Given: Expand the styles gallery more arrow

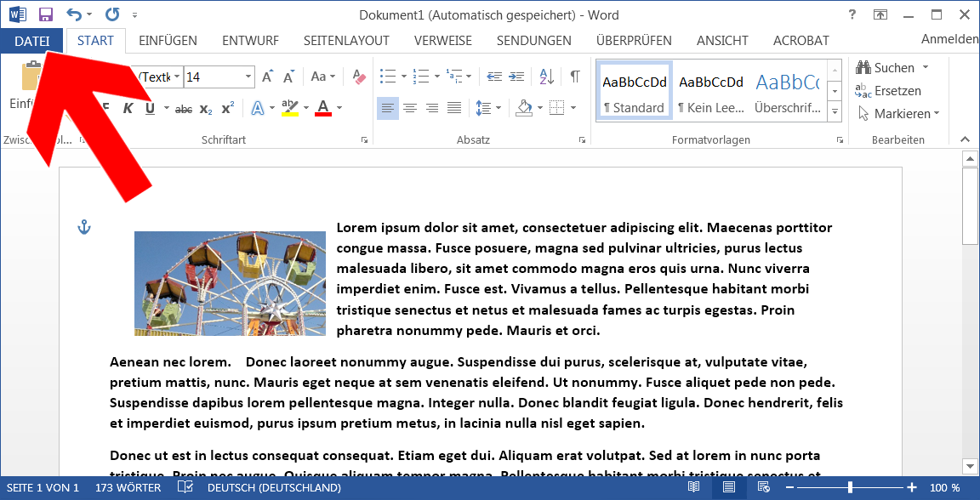Looking at the screenshot, I should coord(835,111).
